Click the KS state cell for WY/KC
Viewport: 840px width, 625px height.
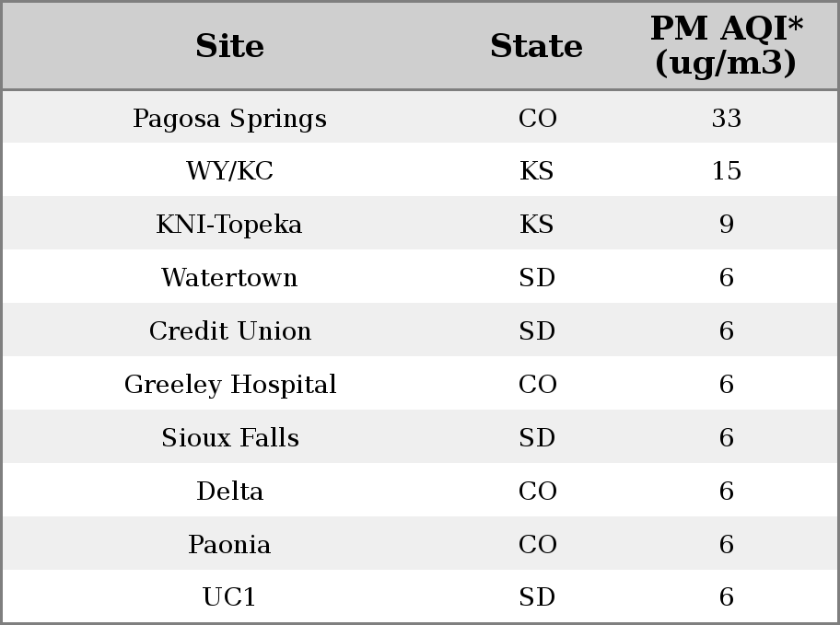click(x=537, y=171)
